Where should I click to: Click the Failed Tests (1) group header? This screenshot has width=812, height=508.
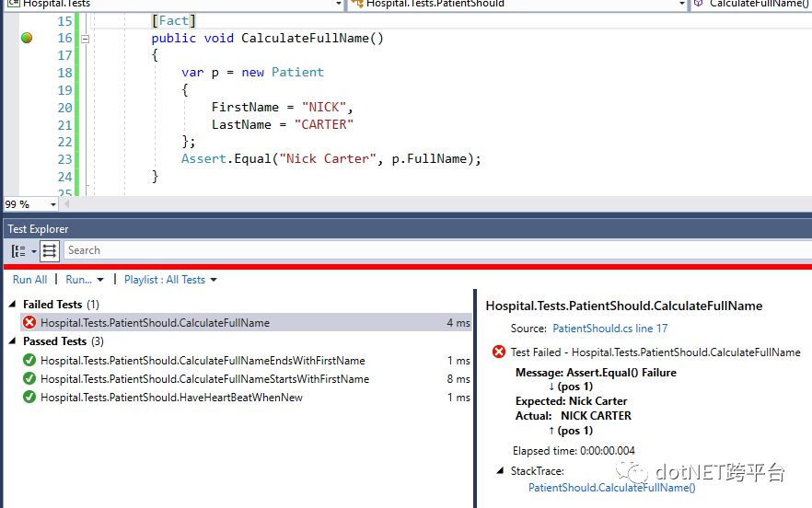point(61,305)
